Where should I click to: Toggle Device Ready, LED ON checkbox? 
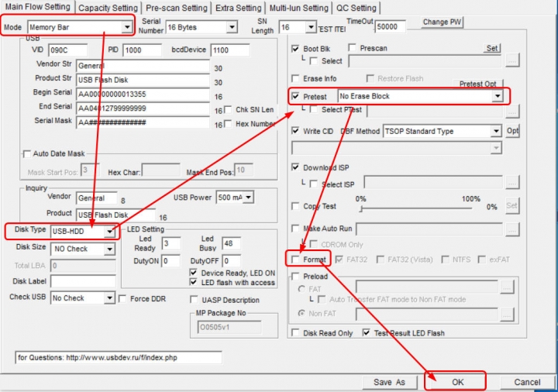coord(193,273)
